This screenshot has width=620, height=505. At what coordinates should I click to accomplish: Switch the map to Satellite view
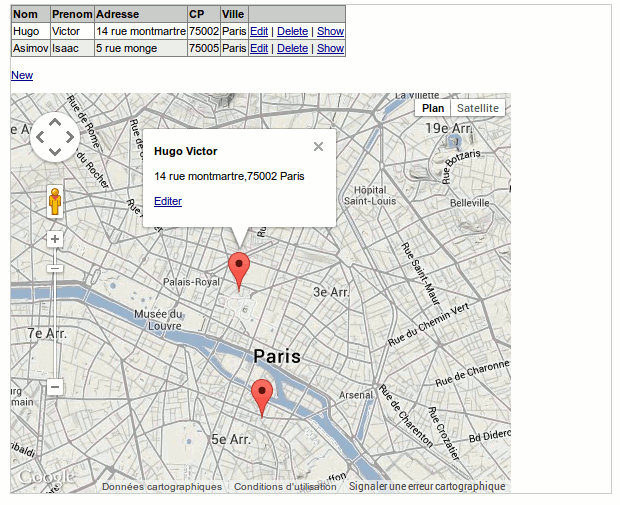pos(477,108)
